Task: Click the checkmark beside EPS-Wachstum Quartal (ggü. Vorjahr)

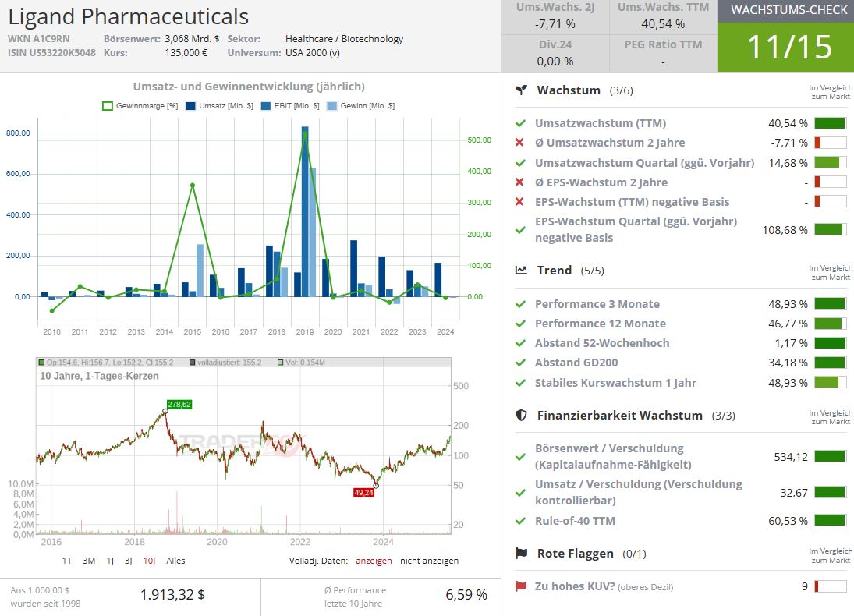Action: click(x=520, y=230)
